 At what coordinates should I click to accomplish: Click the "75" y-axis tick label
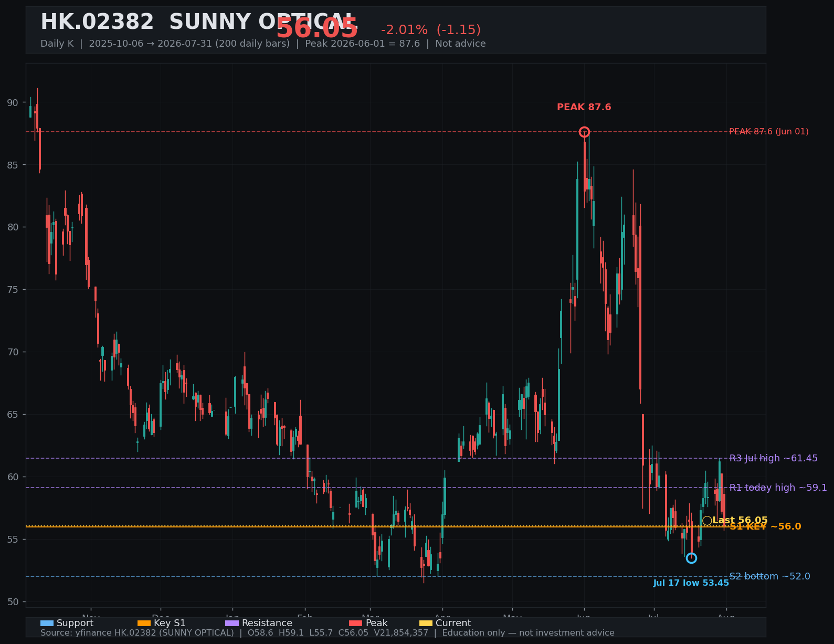click(13, 290)
